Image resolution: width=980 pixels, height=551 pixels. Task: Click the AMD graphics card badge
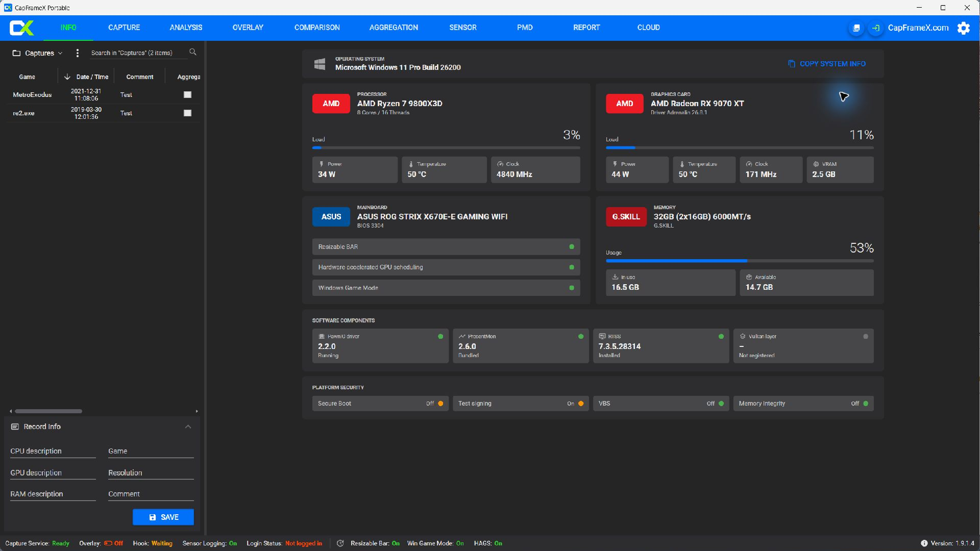(624, 104)
